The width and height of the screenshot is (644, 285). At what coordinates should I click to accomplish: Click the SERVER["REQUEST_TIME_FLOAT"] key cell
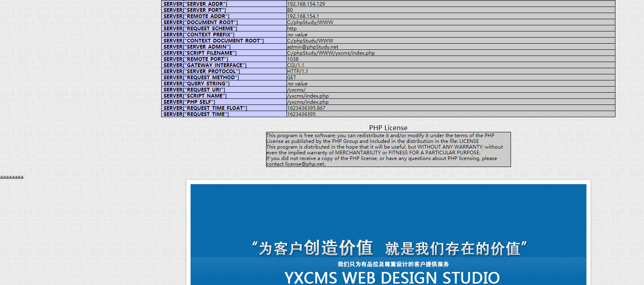click(224, 108)
